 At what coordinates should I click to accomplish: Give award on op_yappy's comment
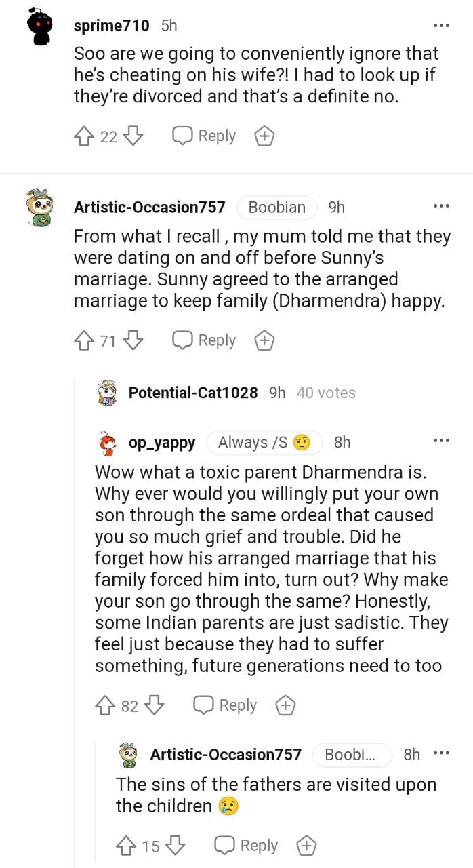[285, 706]
